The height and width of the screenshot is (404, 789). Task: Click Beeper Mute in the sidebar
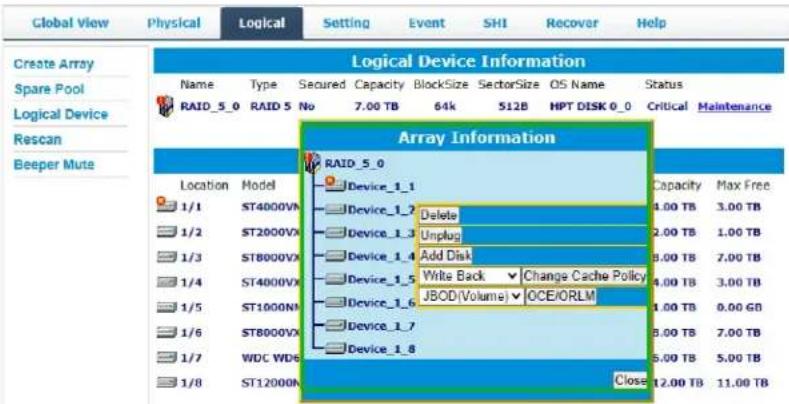click(x=54, y=165)
